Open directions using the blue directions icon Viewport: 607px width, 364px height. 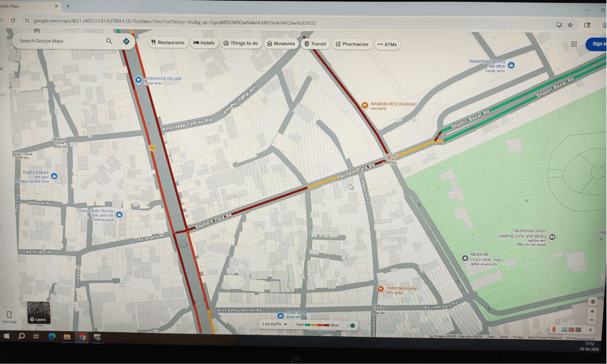127,41
